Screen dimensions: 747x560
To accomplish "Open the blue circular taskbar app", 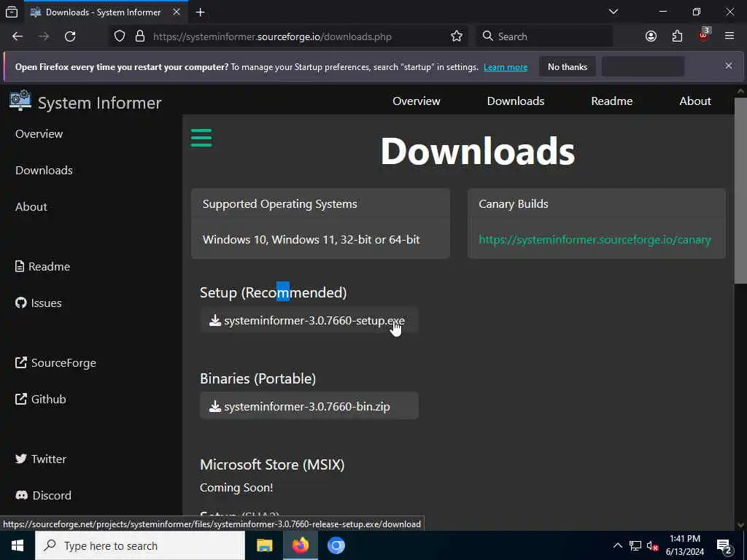I will [x=336, y=545].
